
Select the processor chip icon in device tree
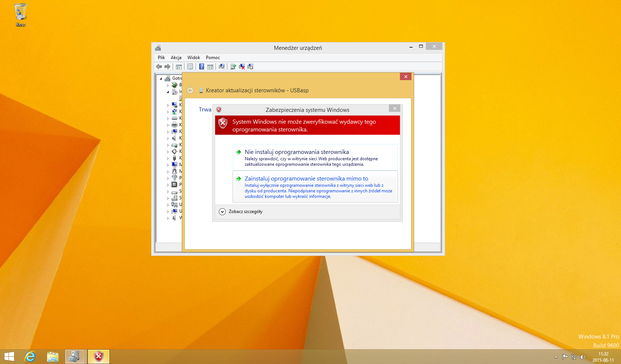(x=174, y=185)
